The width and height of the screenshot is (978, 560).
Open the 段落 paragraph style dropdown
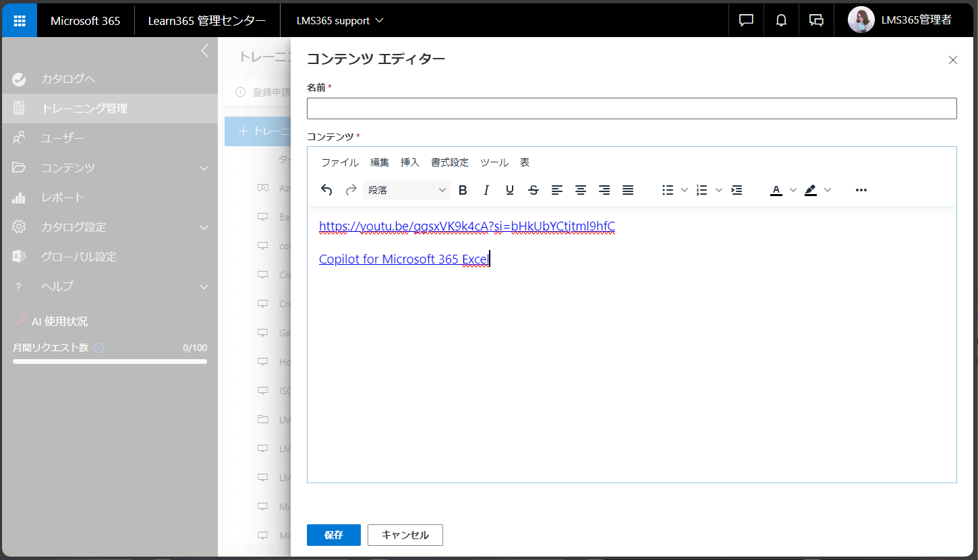(x=407, y=190)
